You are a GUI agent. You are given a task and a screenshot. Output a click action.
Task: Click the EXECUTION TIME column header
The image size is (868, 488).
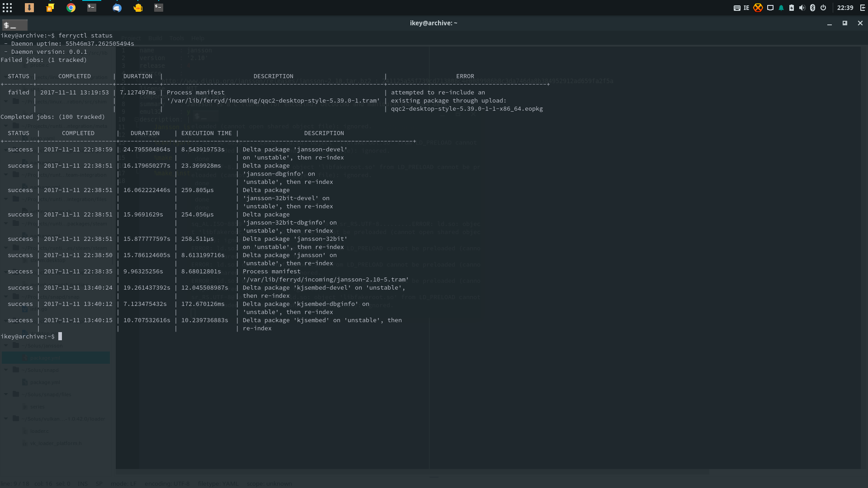coord(207,133)
